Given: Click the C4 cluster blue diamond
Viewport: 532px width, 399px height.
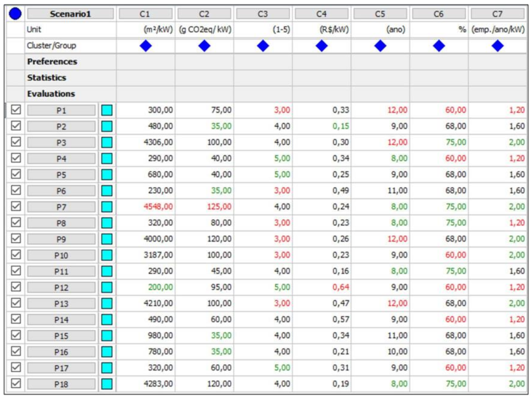Looking at the screenshot, I should [x=322, y=46].
